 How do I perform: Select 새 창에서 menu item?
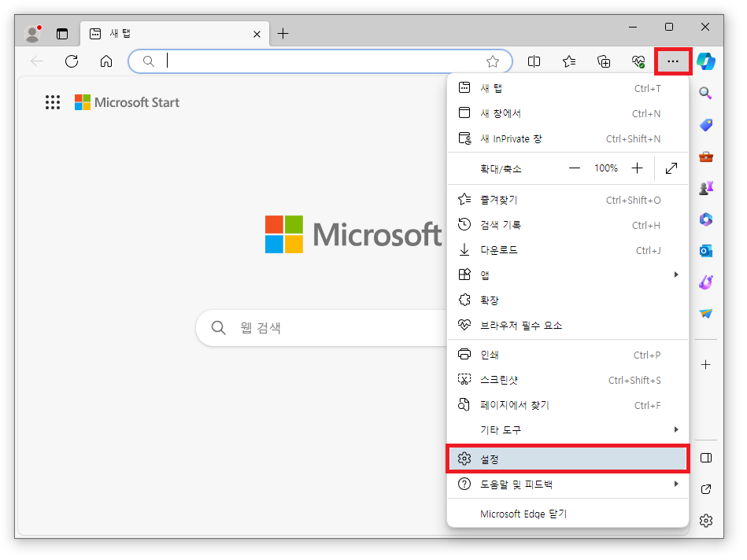pos(568,113)
